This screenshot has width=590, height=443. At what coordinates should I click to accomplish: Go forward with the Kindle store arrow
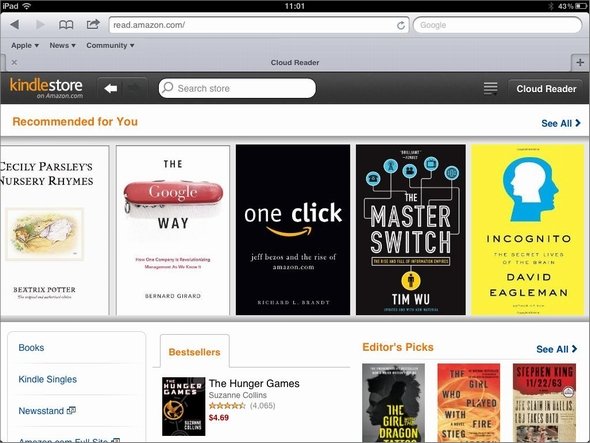pos(134,88)
